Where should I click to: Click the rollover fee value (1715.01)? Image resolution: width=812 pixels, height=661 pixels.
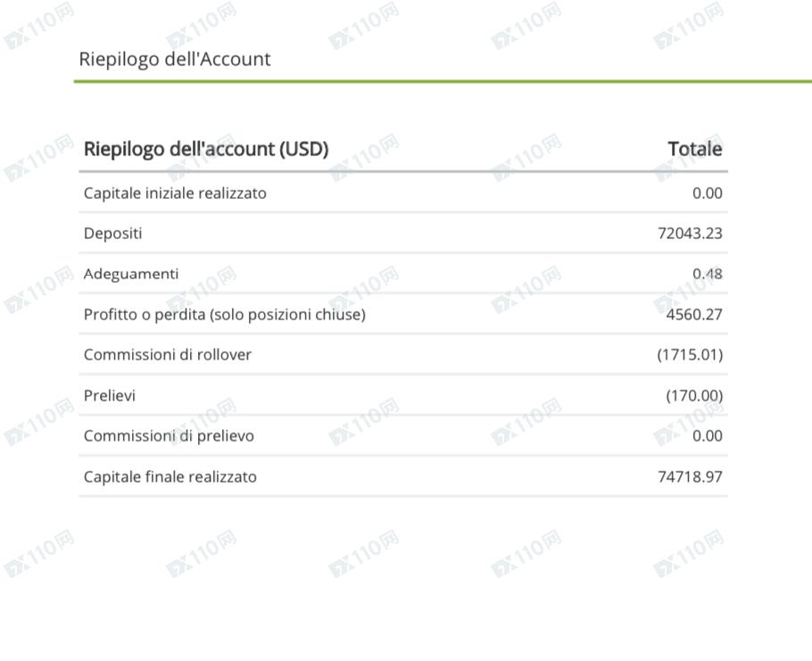point(690,355)
